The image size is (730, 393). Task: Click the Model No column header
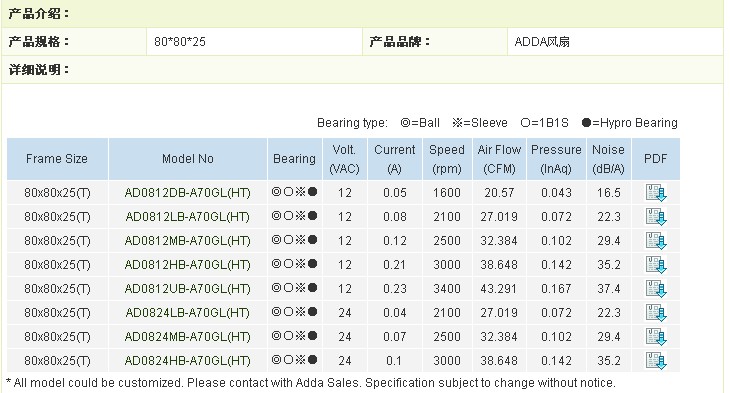[x=188, y=159]
